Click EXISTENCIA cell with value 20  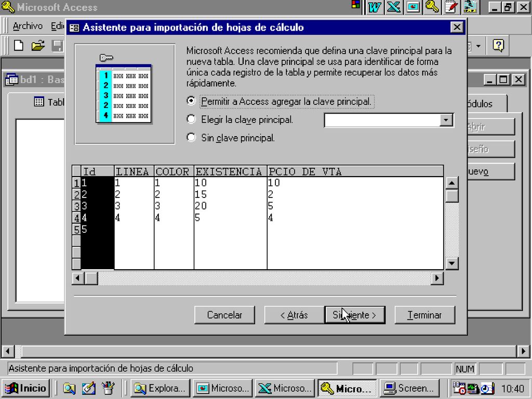[230, 206]
